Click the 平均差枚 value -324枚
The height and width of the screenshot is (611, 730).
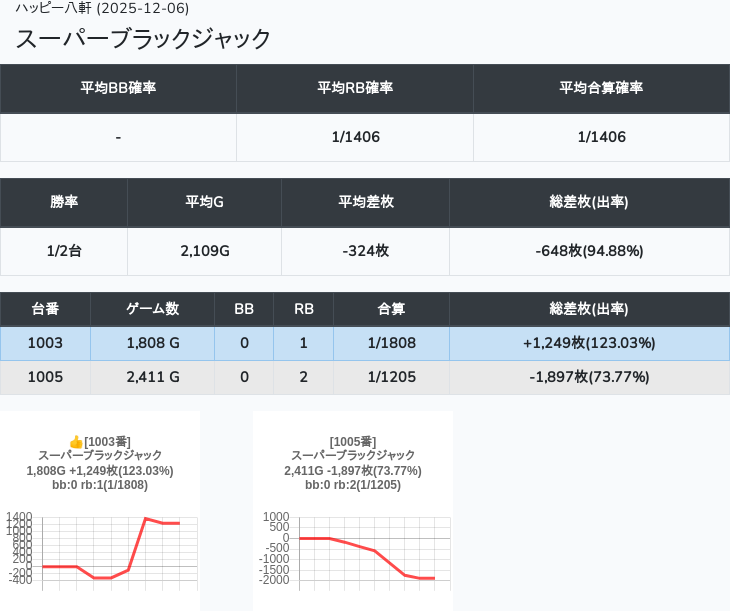pyautogui.click(x=365, y=251)
